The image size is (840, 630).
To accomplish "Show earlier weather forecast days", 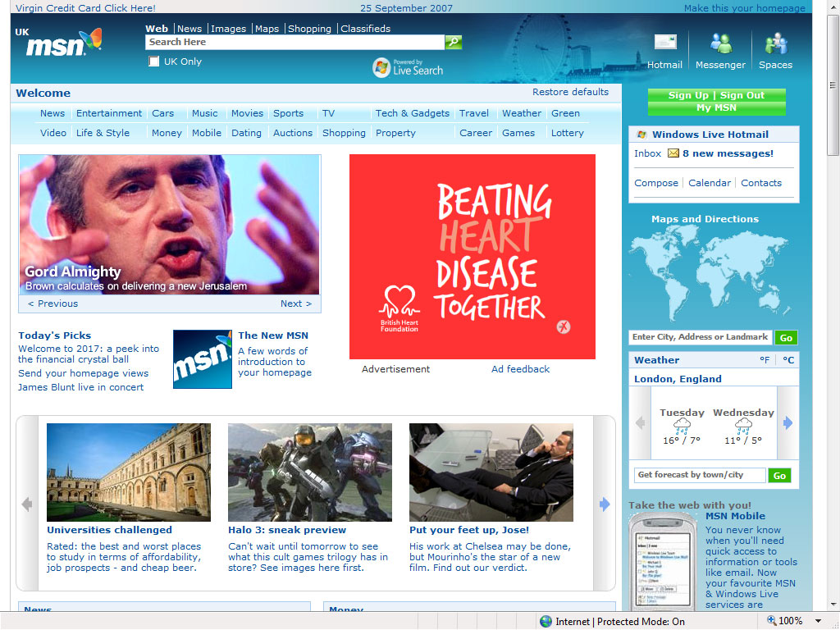I will 640,423.
